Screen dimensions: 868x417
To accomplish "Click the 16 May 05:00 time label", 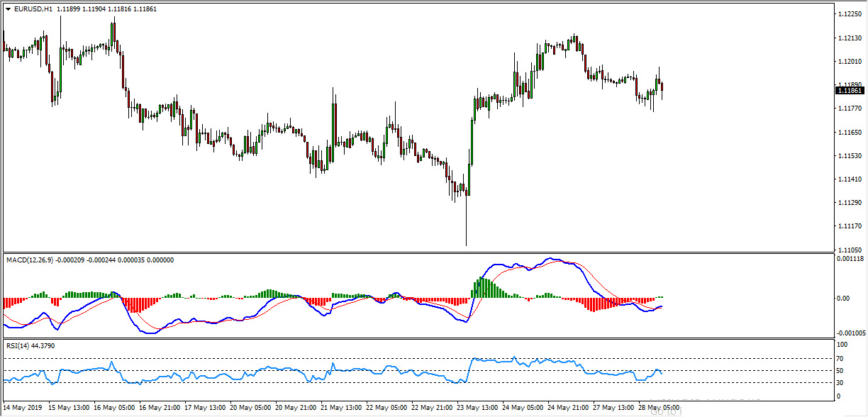I will click(116, 408).
